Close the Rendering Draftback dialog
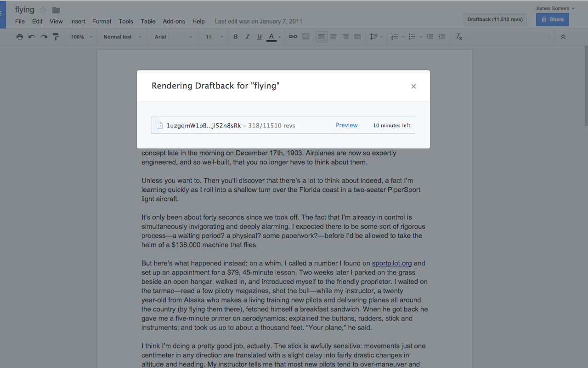Image resolution: width=588 pixels, height=368 pixels. (413, 86)
